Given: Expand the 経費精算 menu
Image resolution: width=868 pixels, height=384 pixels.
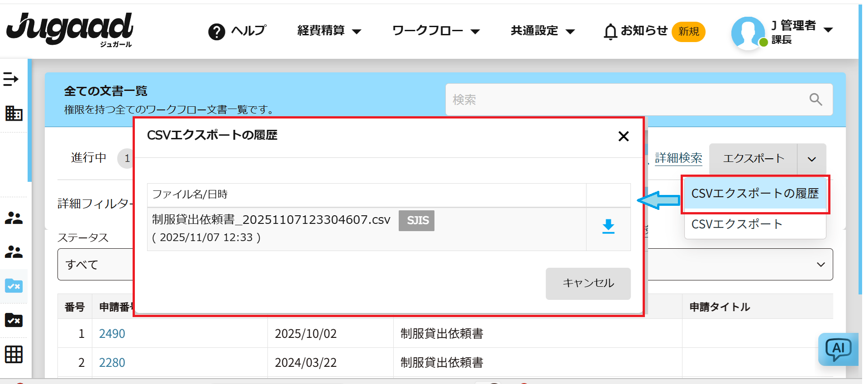Looking at the screenshot, I should (329, 31).
